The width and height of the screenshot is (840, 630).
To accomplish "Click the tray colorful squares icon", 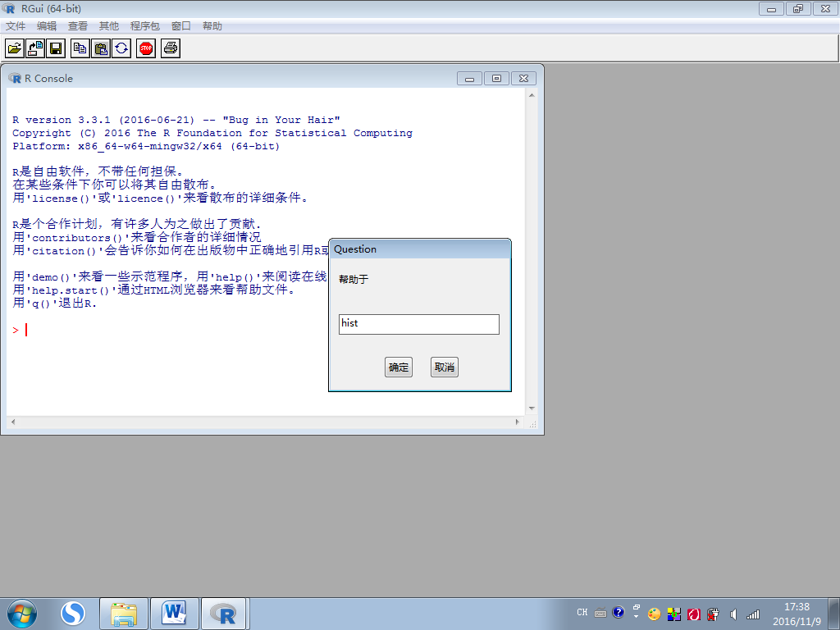I will point(674,614).
